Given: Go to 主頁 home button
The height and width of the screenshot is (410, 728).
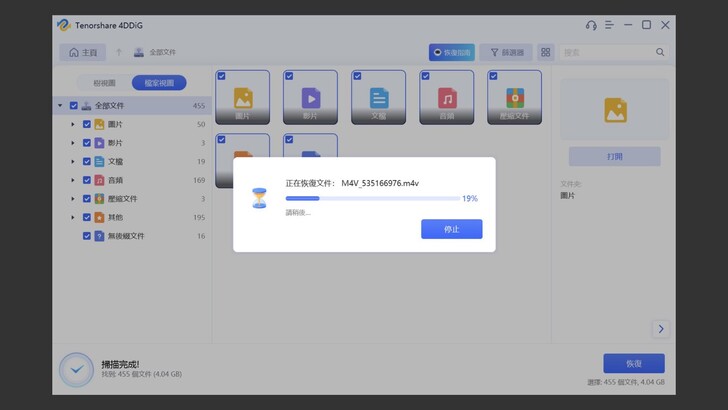Looking at the screenshot, I should 83,52.
